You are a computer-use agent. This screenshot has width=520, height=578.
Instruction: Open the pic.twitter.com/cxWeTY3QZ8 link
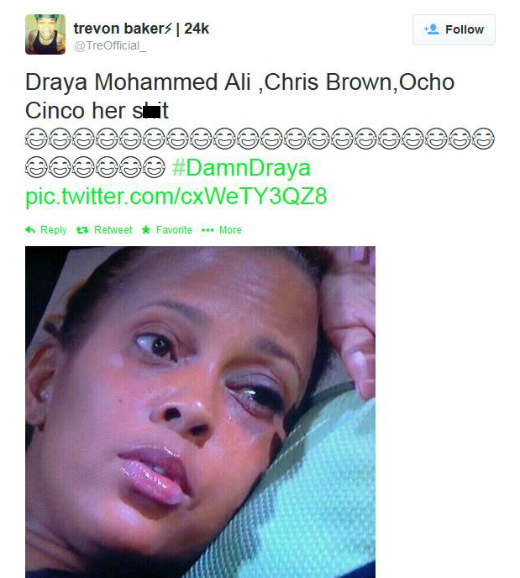coord(176,196)
